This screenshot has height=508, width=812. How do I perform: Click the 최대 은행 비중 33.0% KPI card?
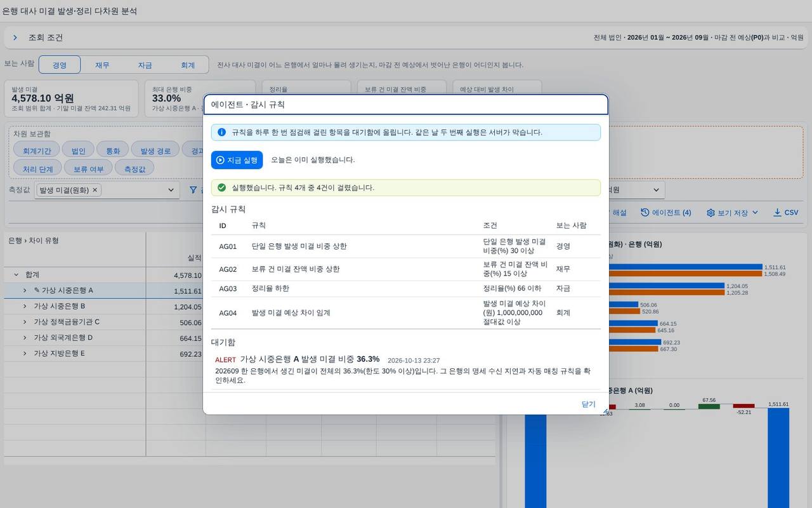200,99
